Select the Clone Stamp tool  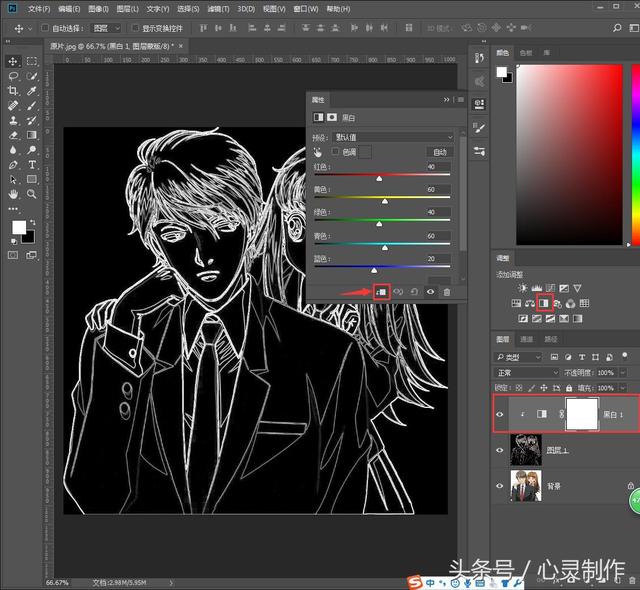(x=13, y=120)
